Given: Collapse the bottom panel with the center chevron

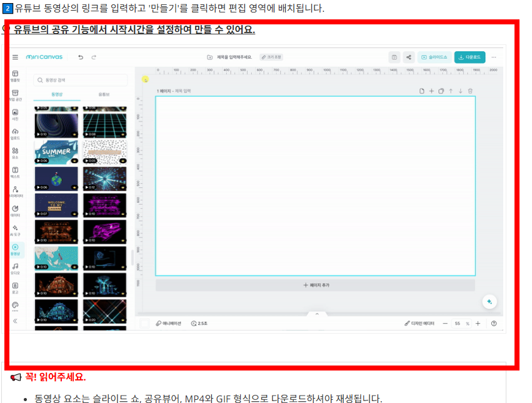Looking at the screenshot, I should click(x=317, y=313).
